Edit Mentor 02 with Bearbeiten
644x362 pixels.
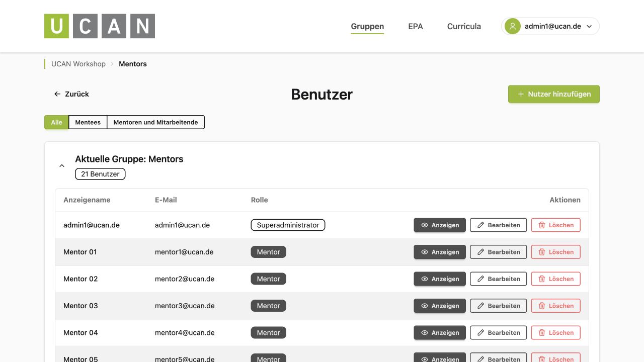[x=499, y=279]
